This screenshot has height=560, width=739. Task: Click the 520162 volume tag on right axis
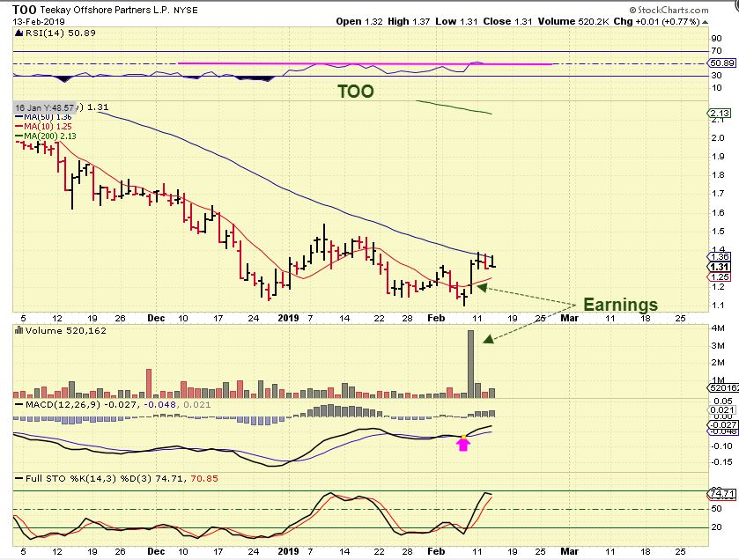click(x=723, y=388)
